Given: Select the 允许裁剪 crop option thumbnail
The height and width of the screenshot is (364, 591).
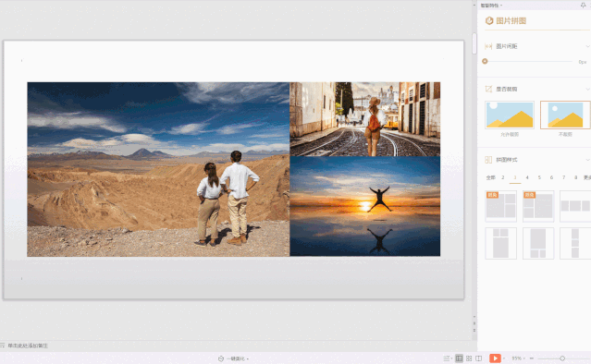Looking at the screenshot, I should tap(510, 115).
